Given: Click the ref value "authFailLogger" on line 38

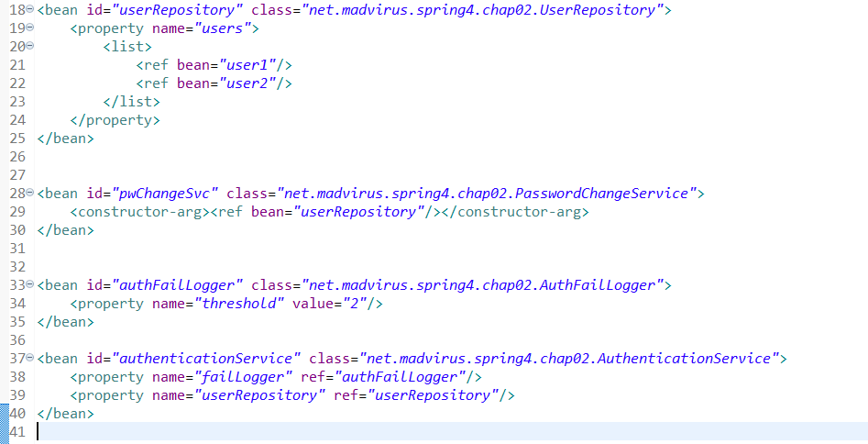Looking at the screenshot, I should 400,377.
